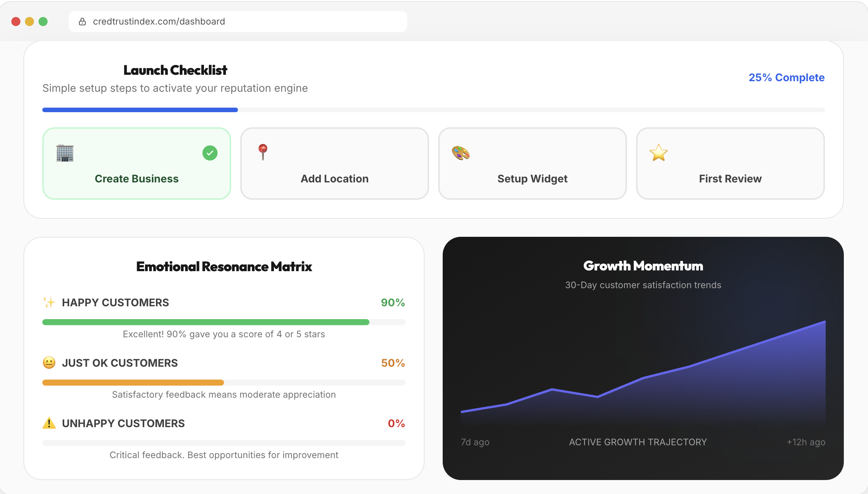868x494 pixels.
Task: Click the office building icon in Create Business
Action: [65, 153]
